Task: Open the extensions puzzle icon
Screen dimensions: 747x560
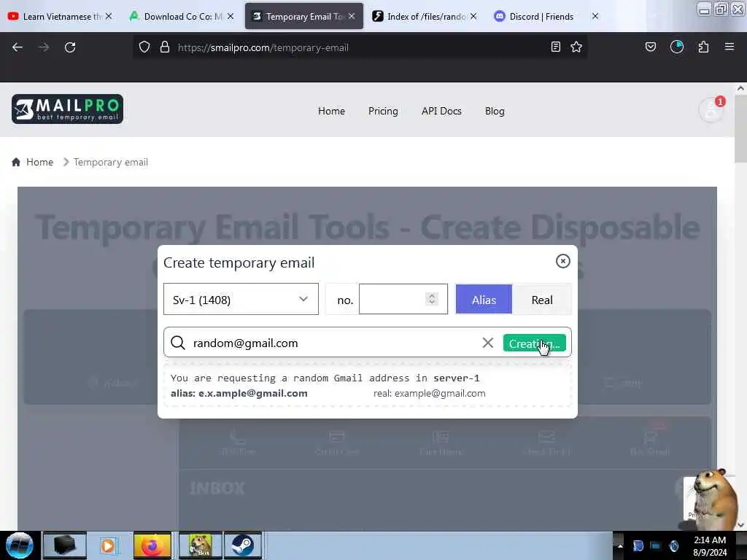Action: (703, 47)
